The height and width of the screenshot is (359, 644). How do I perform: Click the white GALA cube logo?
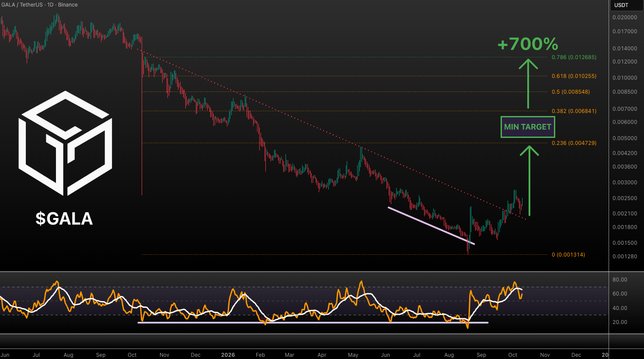click(65, 143)
